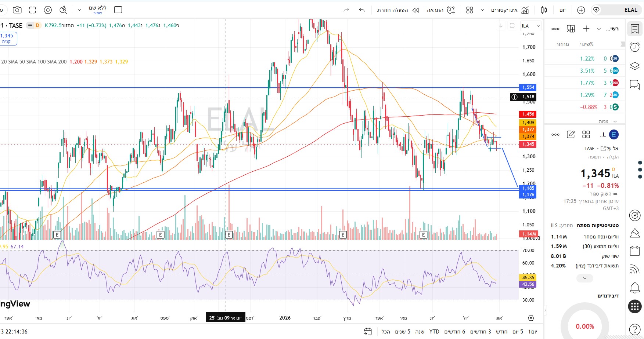Open the go-to-date calendar icon
Viewport: 644px width, 339px height.
pos(367,332)
